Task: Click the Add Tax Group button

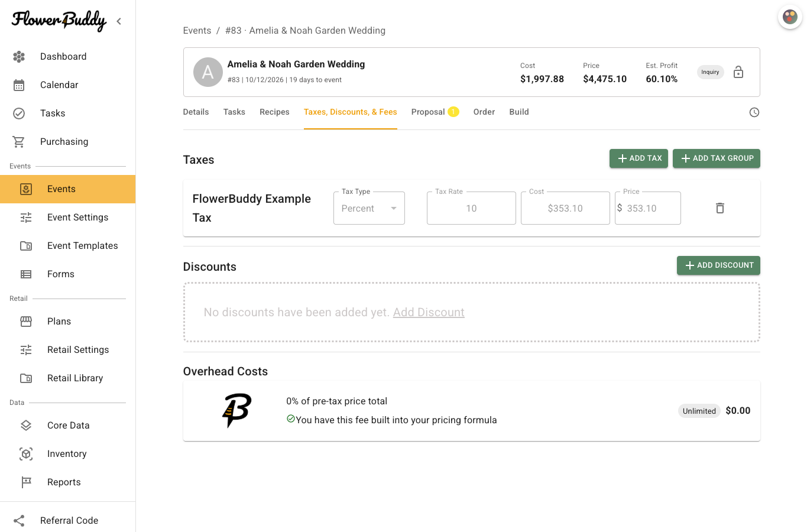Action: (717, 158)
